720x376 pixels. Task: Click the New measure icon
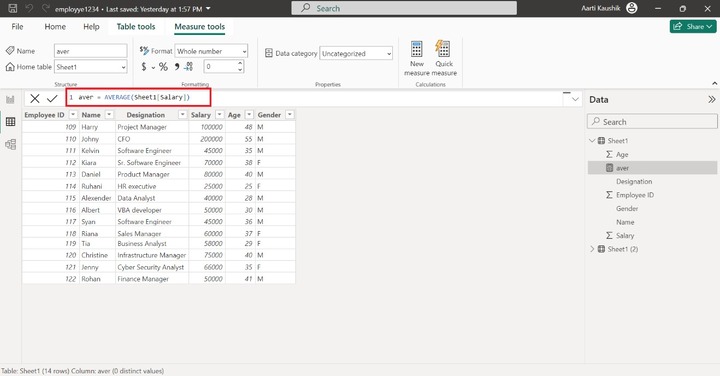(416, 48)
